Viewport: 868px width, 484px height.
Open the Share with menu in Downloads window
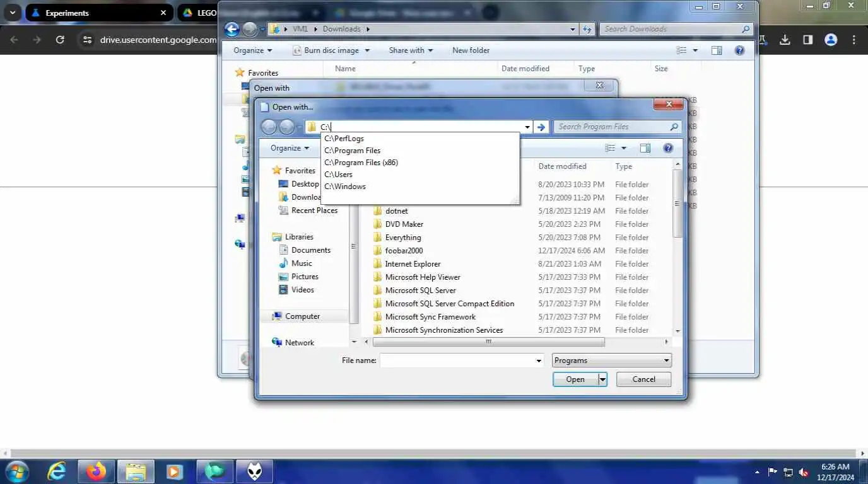click(x=411, y=50)
